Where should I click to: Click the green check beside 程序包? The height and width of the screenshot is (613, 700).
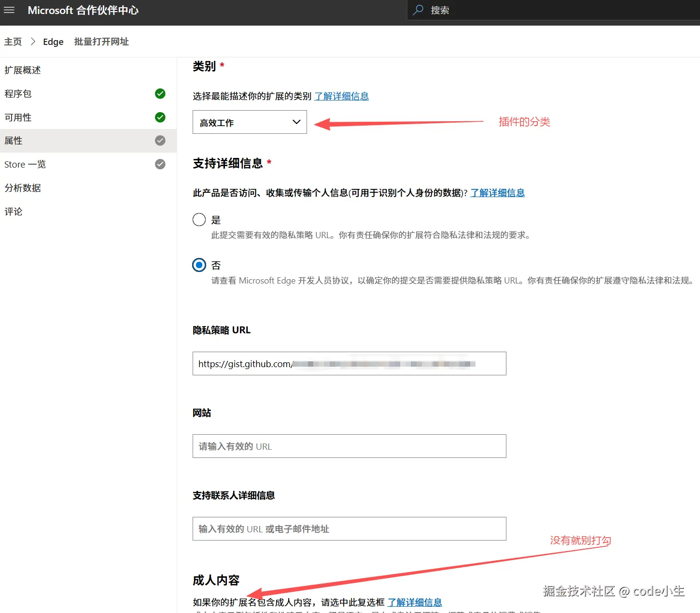pos(160,94)
